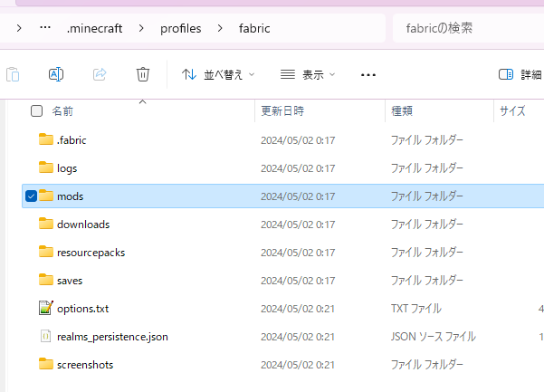Click the .minecraft breadcrumb segment
The height and width of the screenshot is (392, 544).
(x=94, y=28)
